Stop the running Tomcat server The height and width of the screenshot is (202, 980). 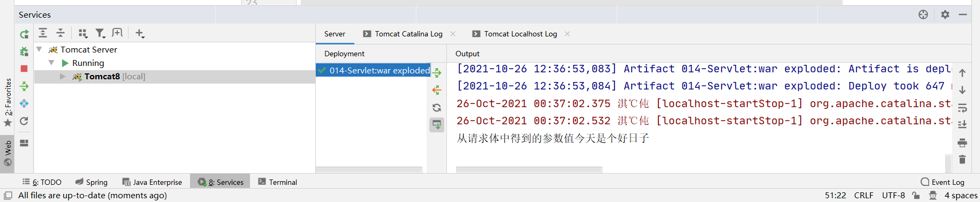(24, 69)
